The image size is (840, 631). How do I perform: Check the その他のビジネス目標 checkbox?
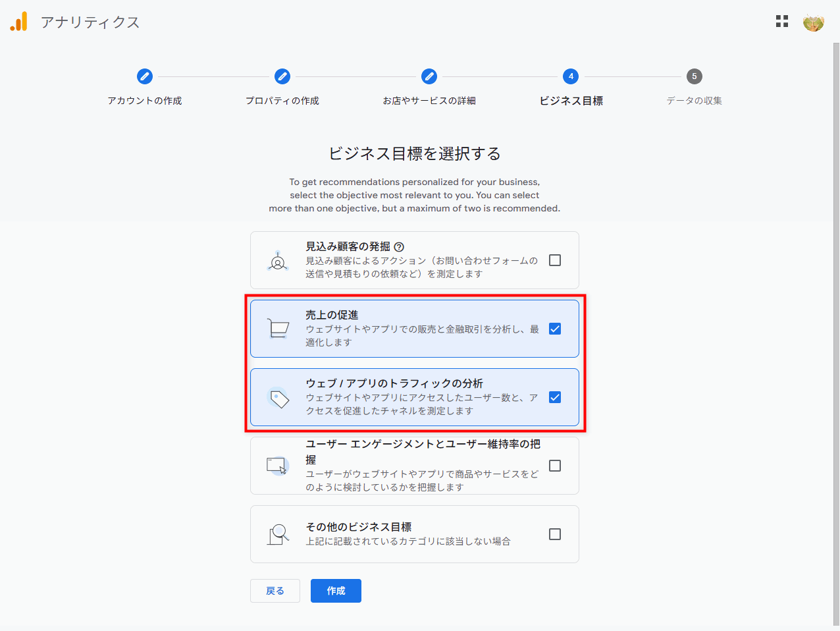point(555,534)
